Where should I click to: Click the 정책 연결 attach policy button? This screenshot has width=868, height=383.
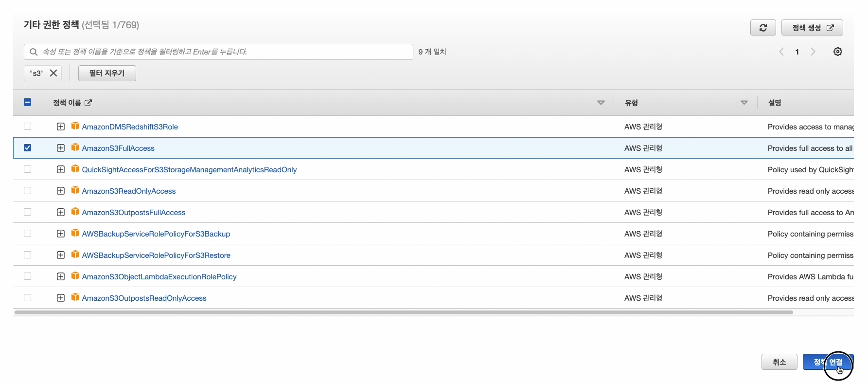828,362
